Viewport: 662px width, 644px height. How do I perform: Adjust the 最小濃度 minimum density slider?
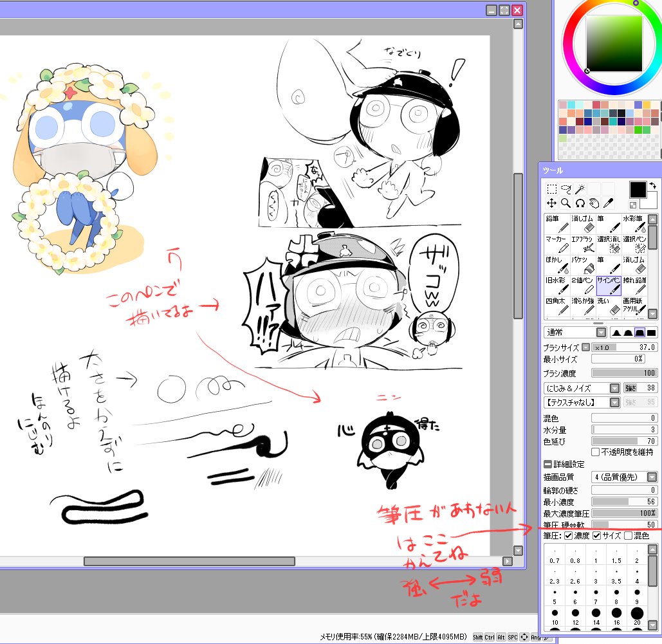(x=624, y=502)
